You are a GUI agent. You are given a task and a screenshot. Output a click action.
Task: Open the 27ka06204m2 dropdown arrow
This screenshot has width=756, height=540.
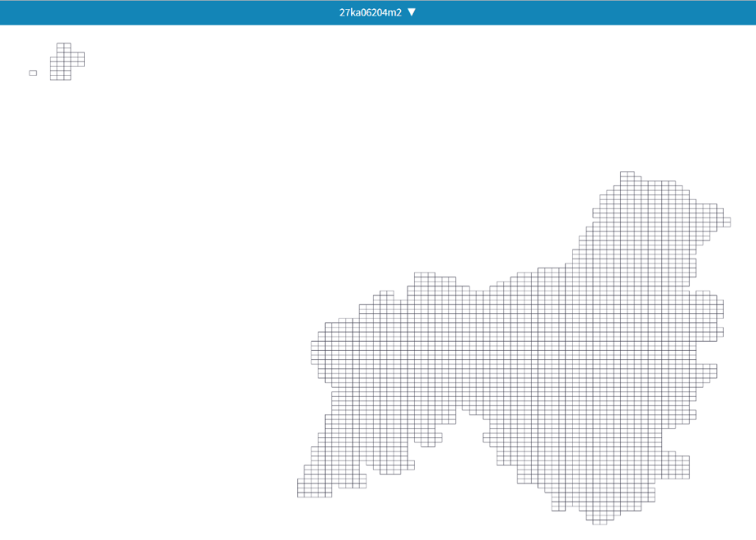point(412,12)
